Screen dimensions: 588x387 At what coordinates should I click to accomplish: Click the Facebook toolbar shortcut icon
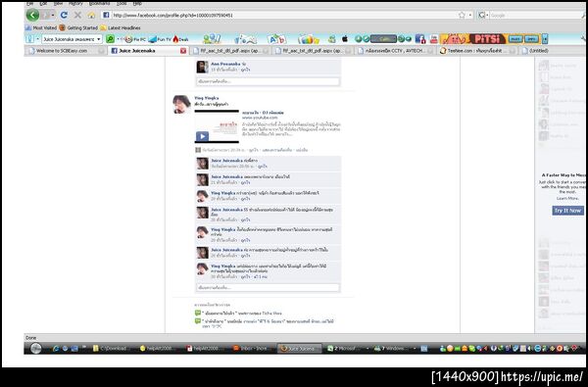tap(420, 38)
